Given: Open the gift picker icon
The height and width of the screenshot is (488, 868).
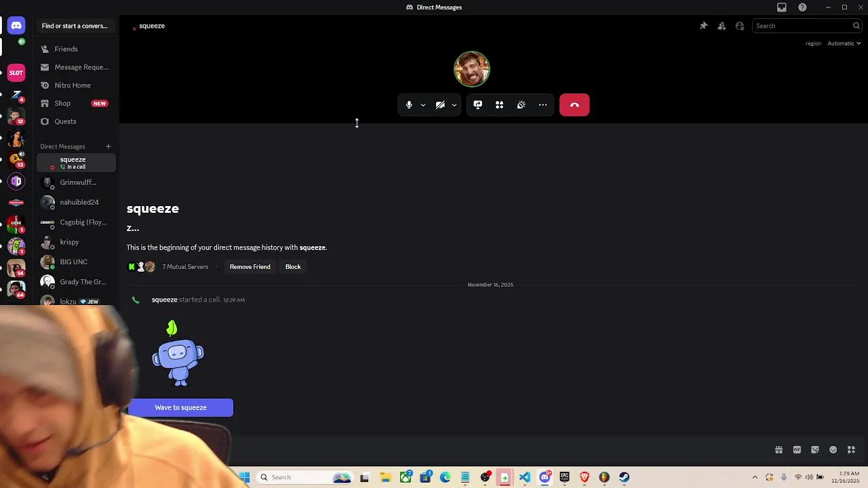Looking at the screenshot, I should 778,449.
